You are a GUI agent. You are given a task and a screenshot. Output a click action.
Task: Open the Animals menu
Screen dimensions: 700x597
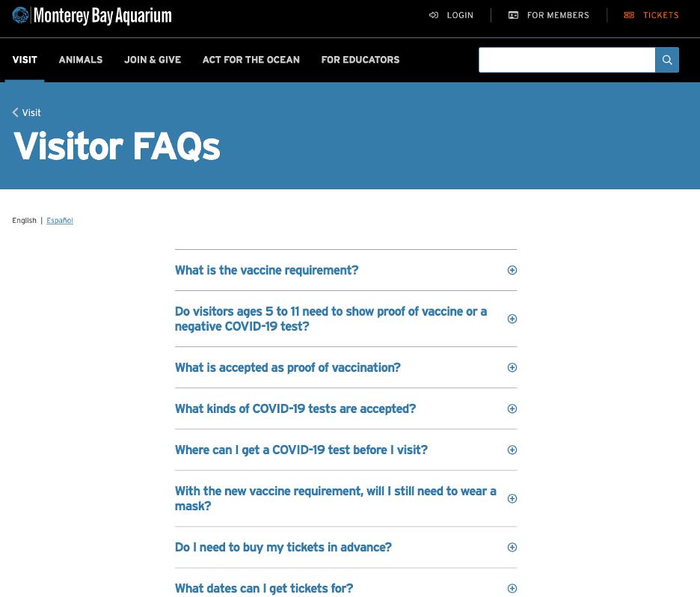pos(81,60)
